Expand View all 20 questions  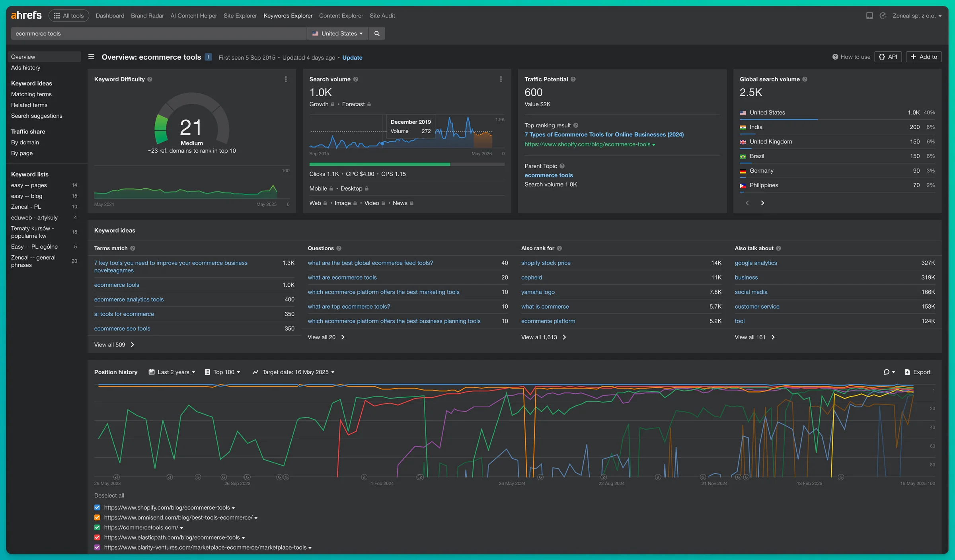click(x=326, y=337)
